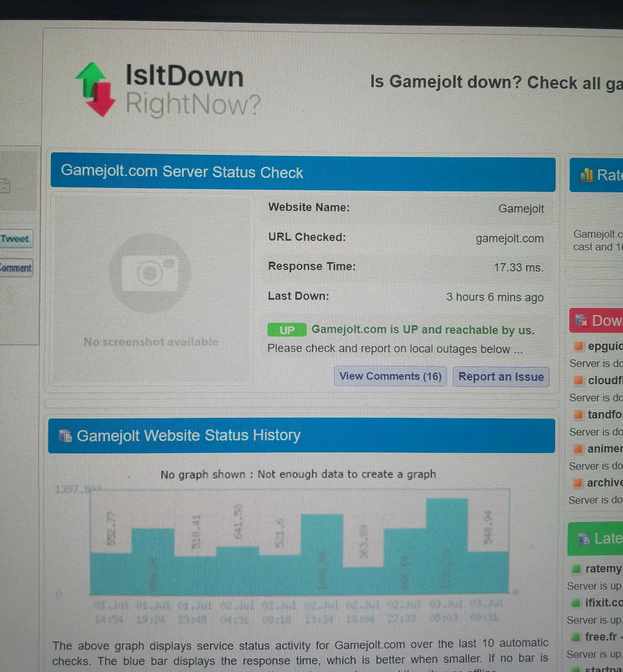Screen dimensions: 623x672
Task: Click green status square beside ifixit.co
Action: pos(576,603)
